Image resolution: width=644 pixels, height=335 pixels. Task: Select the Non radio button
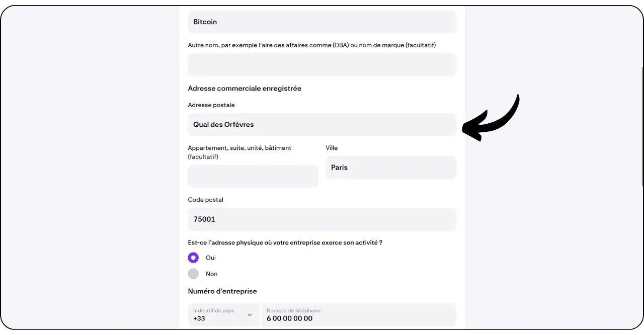pyautogui.click(x=193, y=274)
